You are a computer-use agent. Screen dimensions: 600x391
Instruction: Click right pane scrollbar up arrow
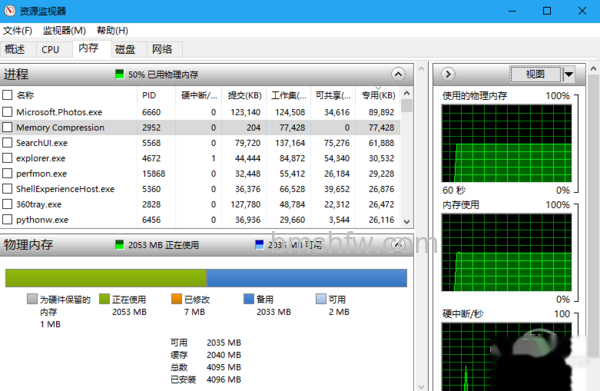[x=593, y=69]
